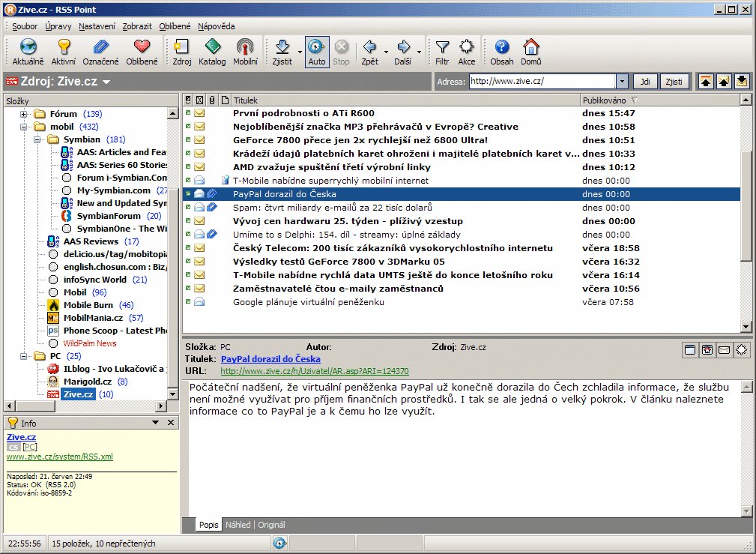Switch to the Náhled tab

[238, 525]
